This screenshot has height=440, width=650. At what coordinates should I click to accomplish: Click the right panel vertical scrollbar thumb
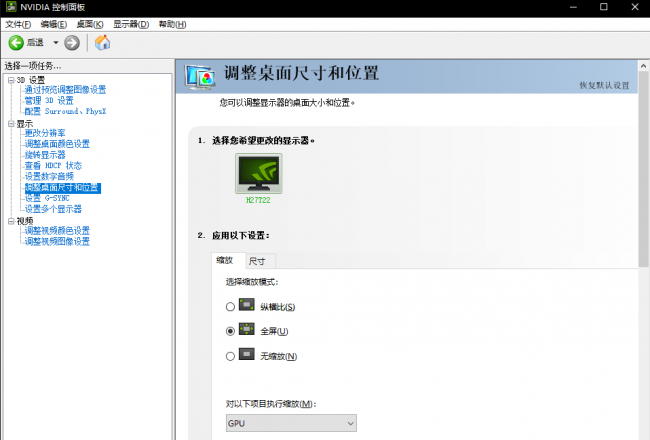(x=644, y=169)
